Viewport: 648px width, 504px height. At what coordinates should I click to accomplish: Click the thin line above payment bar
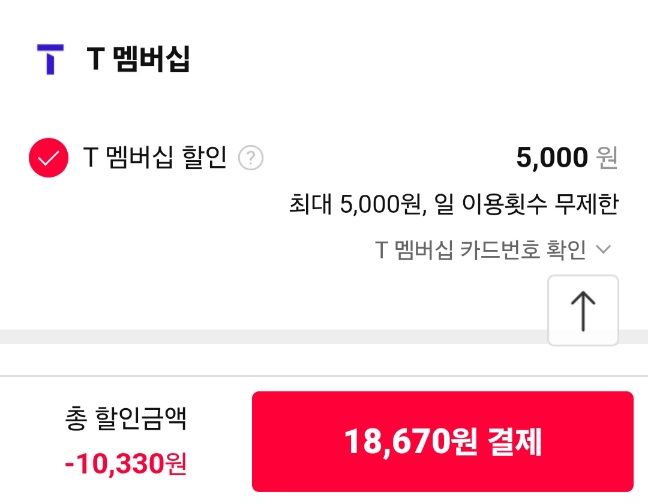point(324,376)
